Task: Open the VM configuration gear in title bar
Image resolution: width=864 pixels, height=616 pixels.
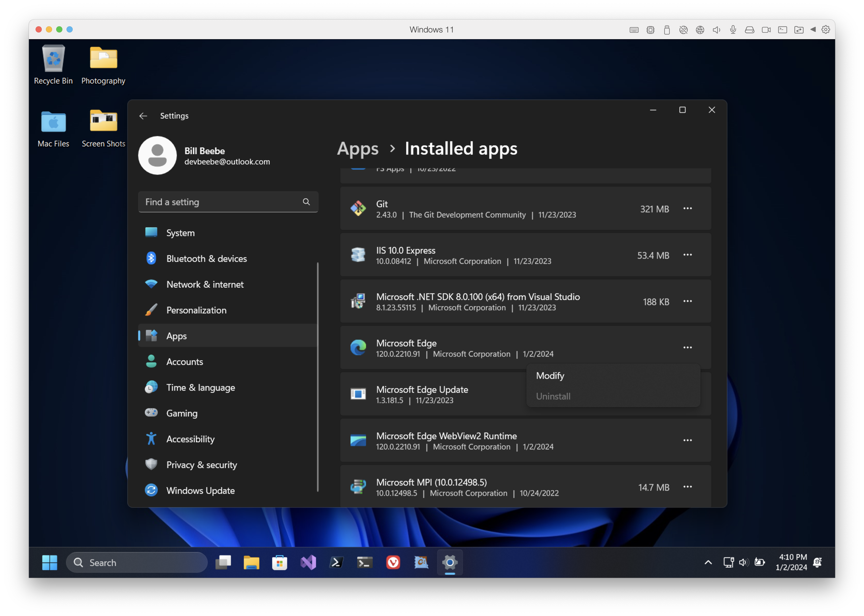Action: (x=826, y=30)
